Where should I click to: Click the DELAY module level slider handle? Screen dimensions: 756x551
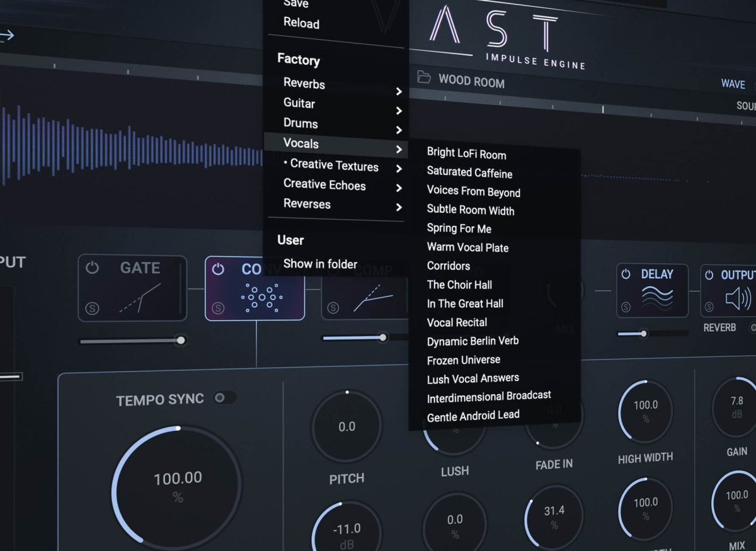(x=643, y=333)
